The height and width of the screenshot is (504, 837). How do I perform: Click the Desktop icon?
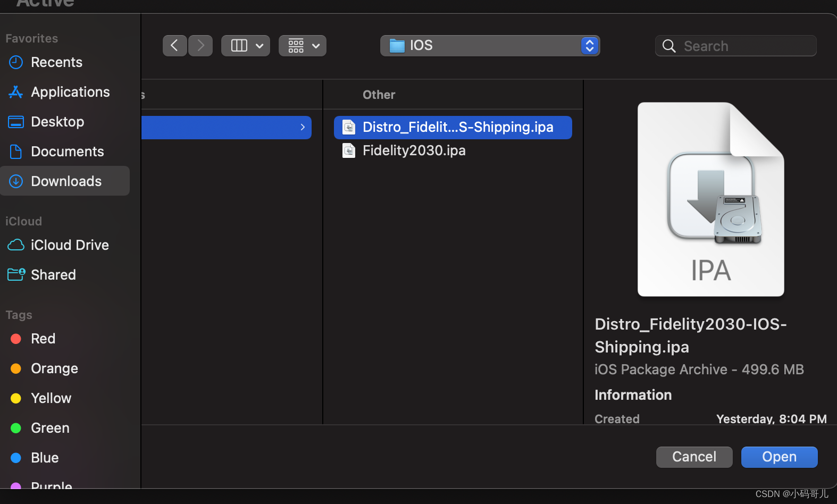[x=16, y=122]
